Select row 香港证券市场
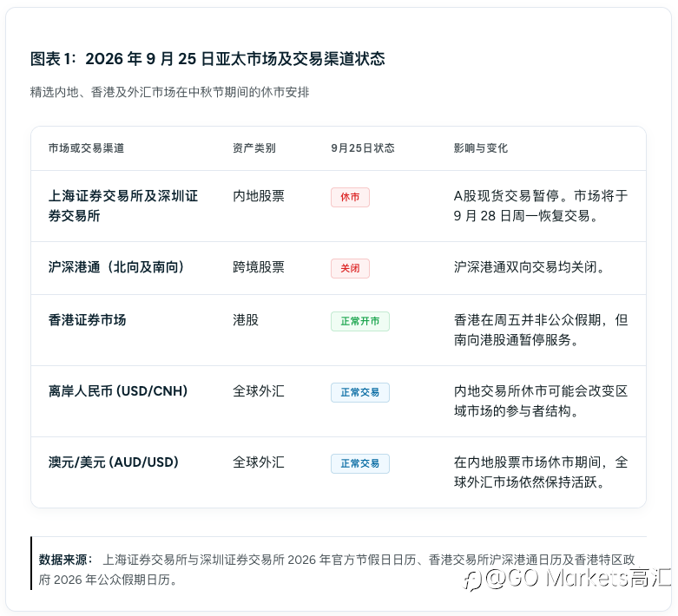Image resolution: width=678 pixels, height=616 pixels. (339, 331)
